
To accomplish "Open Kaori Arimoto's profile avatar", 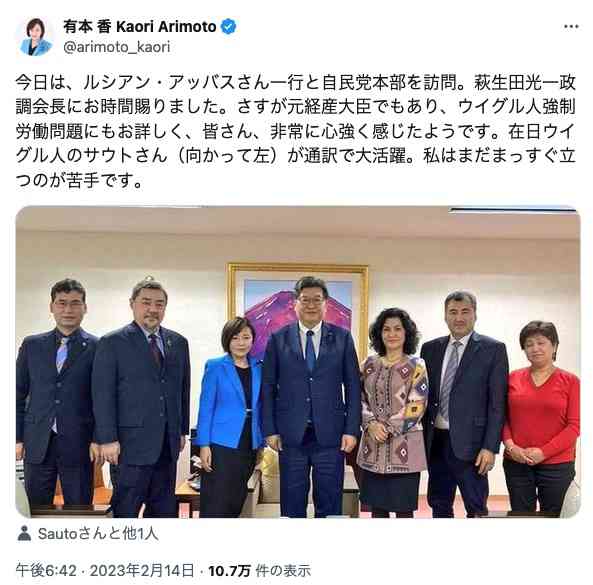I will coord(36,37).
